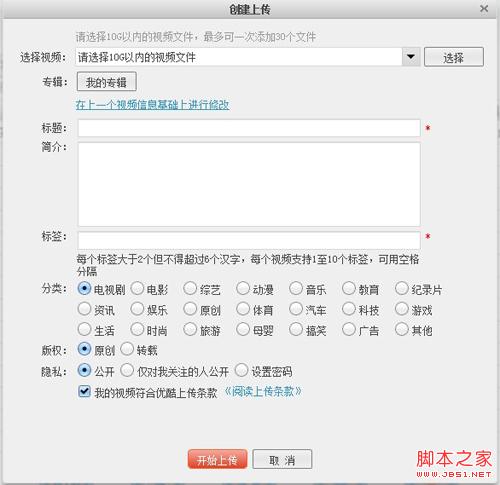Click the 我的专辑 button
This screenshot has width=500, height=485.
[107, 82]
